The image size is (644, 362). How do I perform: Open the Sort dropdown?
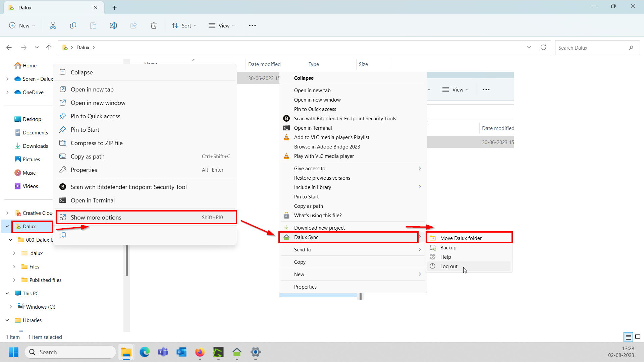point(184,25)
